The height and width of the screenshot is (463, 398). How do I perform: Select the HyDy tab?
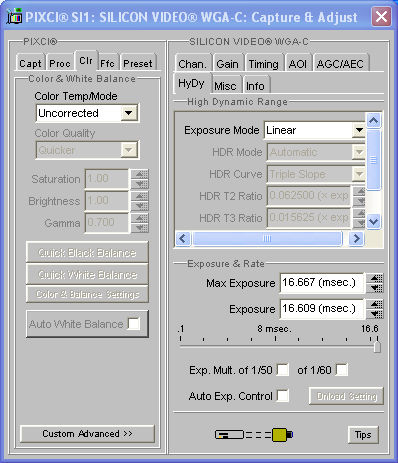191,83
